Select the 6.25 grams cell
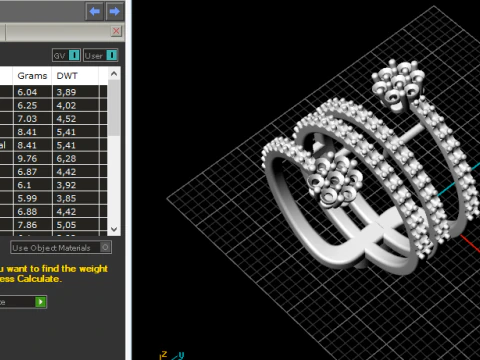This screenshot has height=360, width=480. coord(33,105)
